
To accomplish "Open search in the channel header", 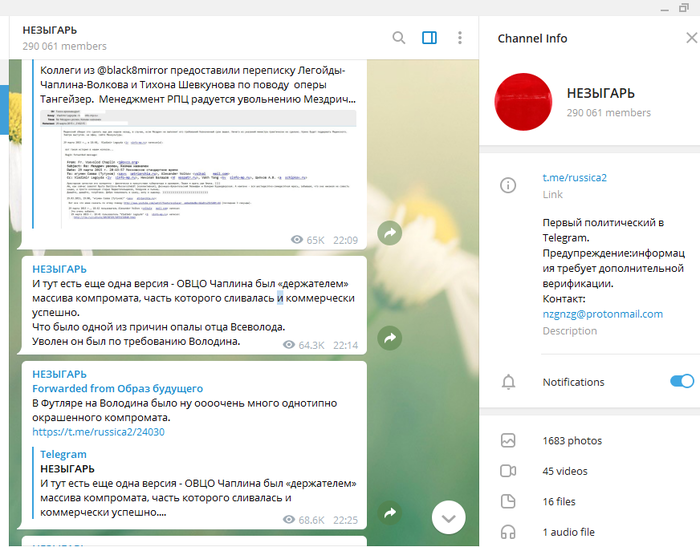I will click(399, 38).
